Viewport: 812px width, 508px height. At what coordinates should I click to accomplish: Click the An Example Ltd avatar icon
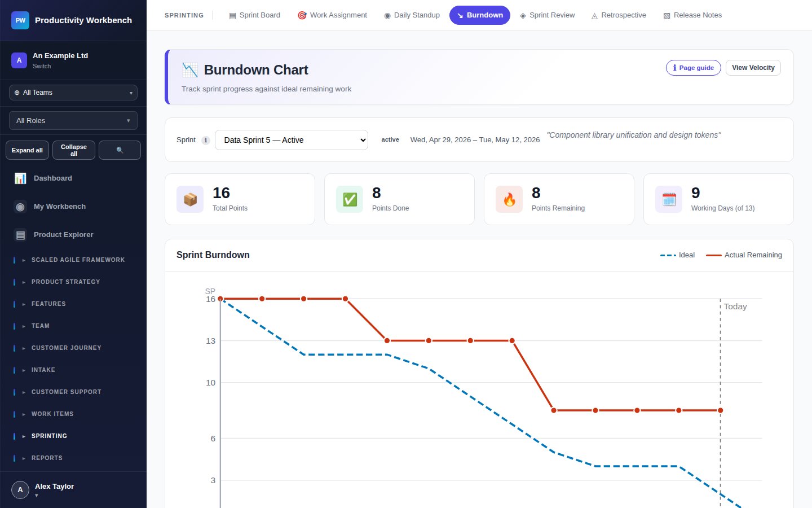click(19, 60)
